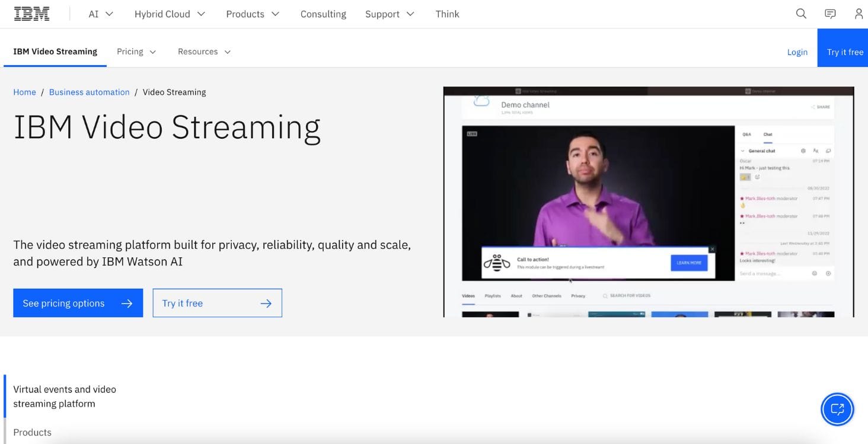This screenshot has height=444, width=868.
Task: Go to Home breadcrumb
Action: click(x=24, y=92)
